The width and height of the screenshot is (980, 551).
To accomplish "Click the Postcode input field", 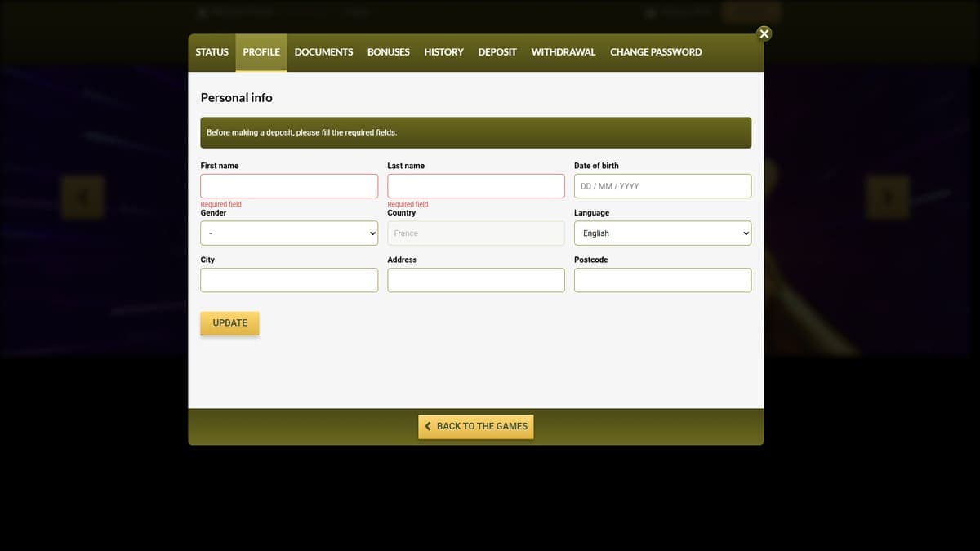I will click(662, 280).
